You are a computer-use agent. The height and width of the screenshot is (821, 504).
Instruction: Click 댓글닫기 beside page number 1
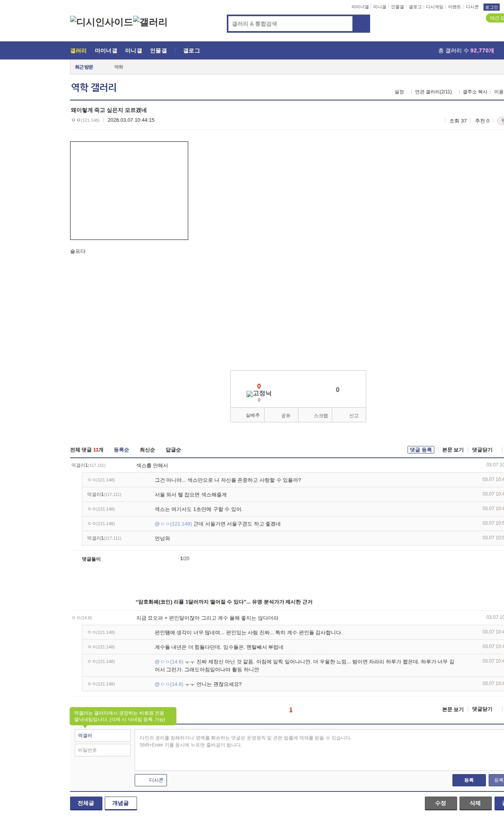point(482,709)
